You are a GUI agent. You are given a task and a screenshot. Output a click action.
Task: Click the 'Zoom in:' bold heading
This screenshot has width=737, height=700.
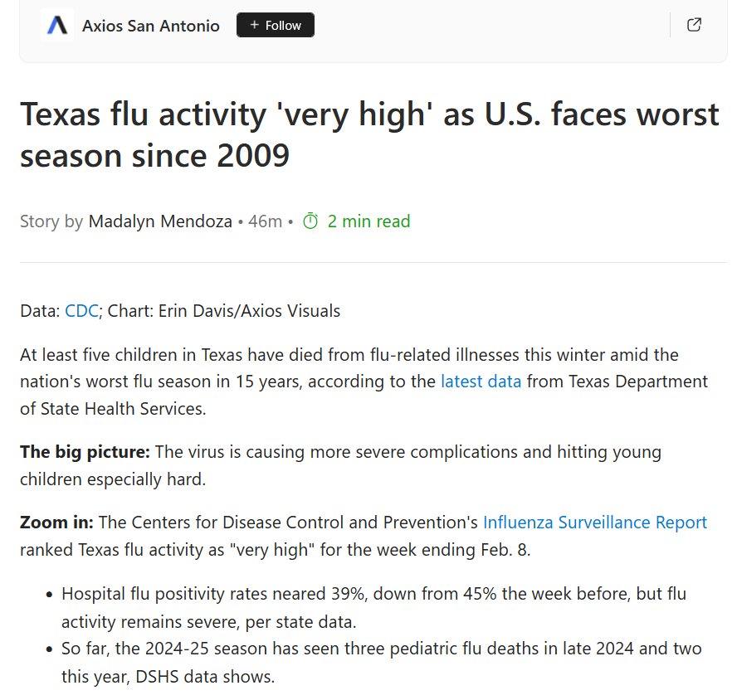[x=57, y=523]
